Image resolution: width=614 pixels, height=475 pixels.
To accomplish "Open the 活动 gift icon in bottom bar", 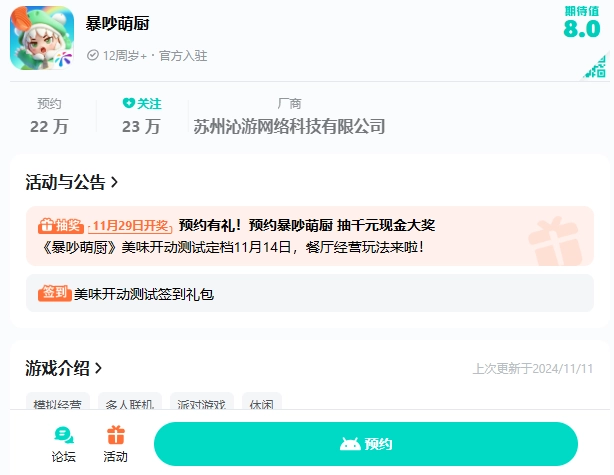I will point(115,435).
